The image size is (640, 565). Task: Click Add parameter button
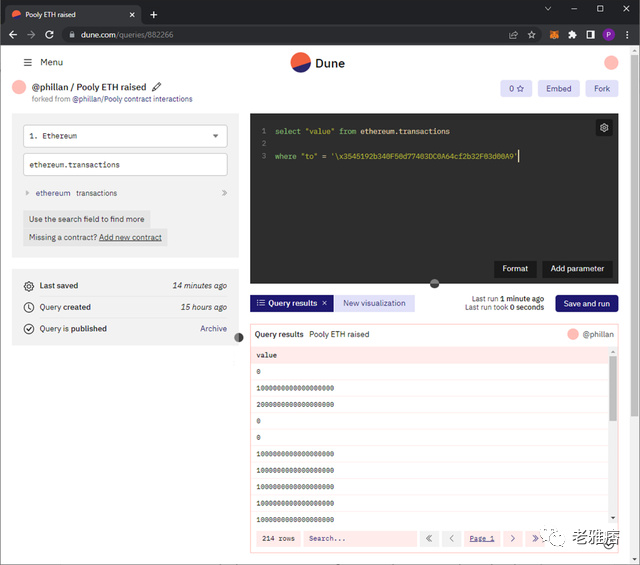point(577,269)
